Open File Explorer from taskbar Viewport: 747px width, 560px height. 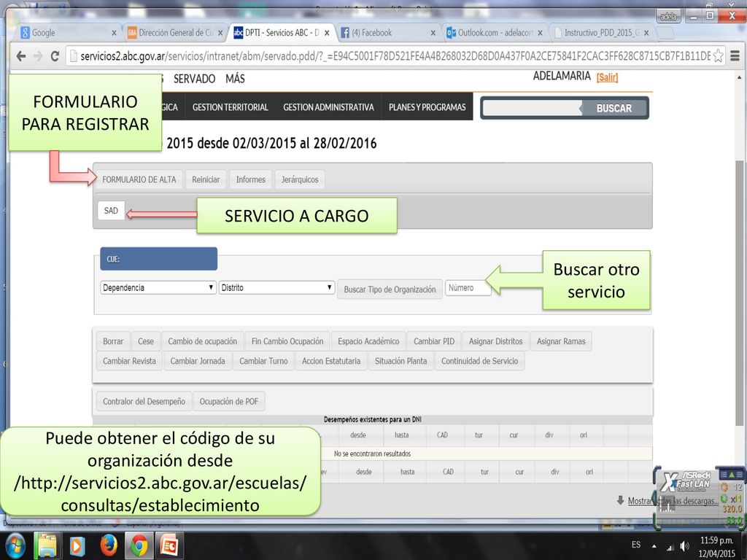[47, 545]
